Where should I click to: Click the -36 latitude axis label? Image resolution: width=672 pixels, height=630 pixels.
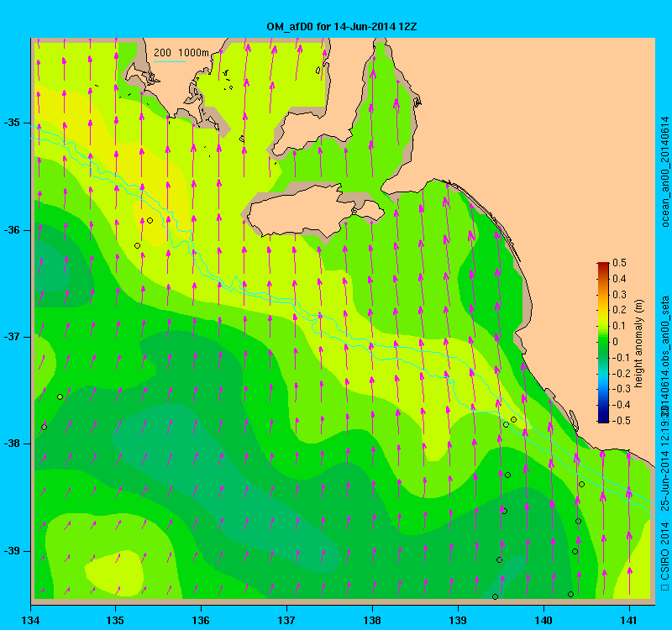(12, 230)
